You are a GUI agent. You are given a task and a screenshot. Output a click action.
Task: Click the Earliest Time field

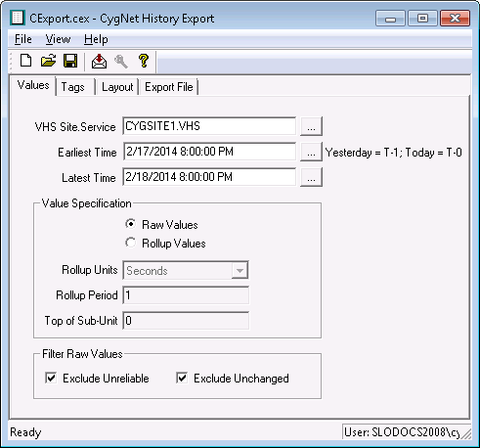pos(209,152)
